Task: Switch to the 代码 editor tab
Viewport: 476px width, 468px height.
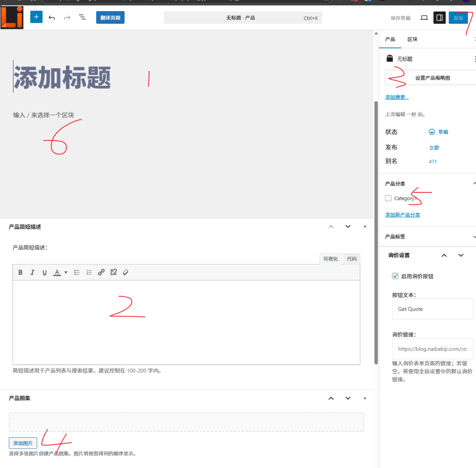Action: [x=351, y=258]
